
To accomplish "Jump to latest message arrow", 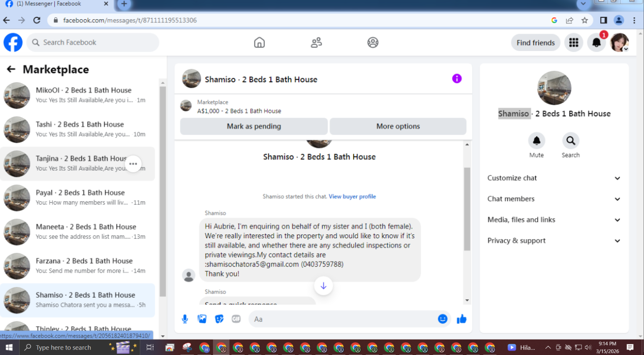I will tap(323, 286).
